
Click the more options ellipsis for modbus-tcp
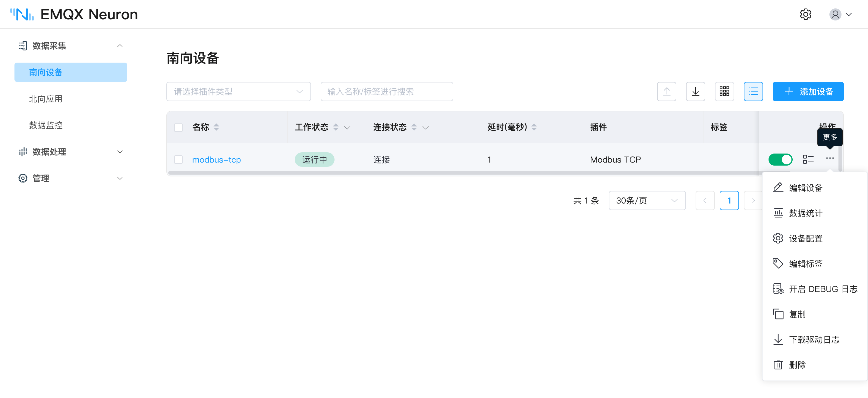830,158
